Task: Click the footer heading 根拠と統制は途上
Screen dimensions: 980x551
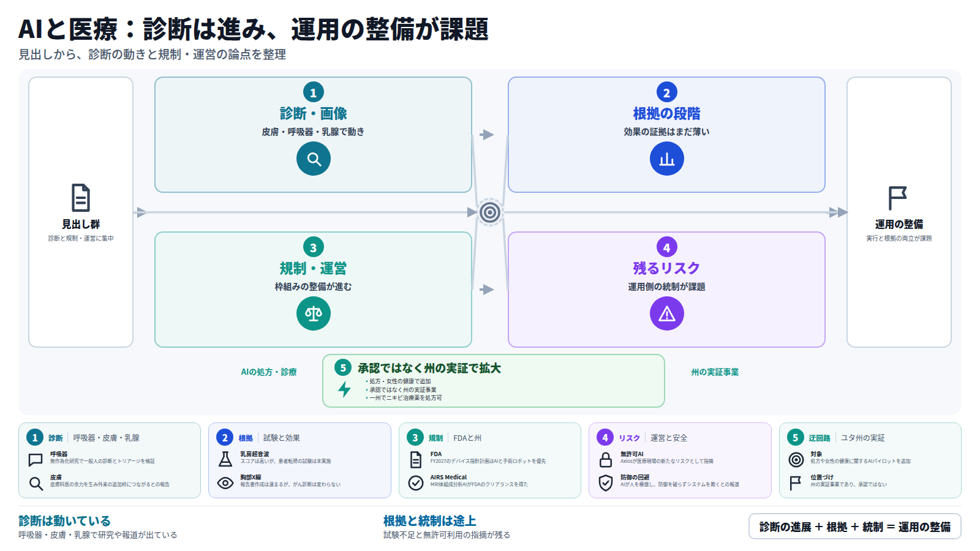Action: coord(430,521)
